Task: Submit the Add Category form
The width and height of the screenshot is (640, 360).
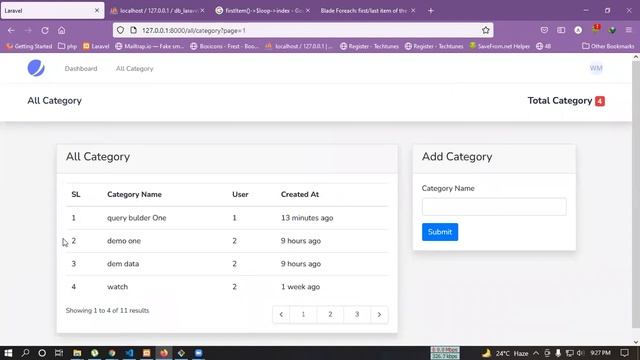Action: tap(440, 232)
